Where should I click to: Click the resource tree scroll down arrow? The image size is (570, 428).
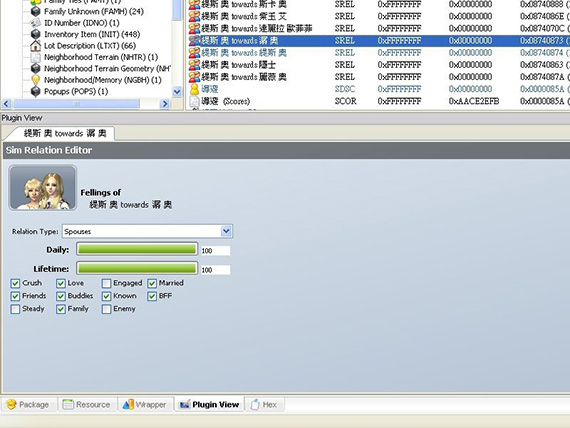(x=177, y=92)
